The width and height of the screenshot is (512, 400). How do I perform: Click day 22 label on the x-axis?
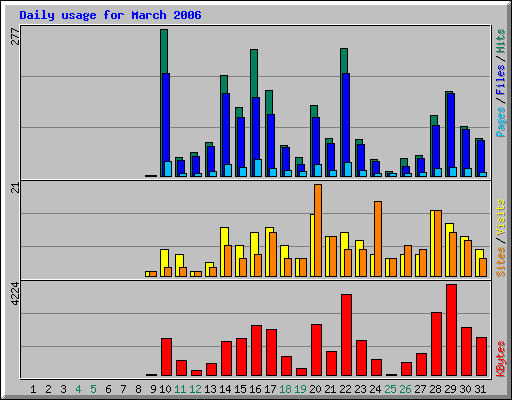pos(345,389)
